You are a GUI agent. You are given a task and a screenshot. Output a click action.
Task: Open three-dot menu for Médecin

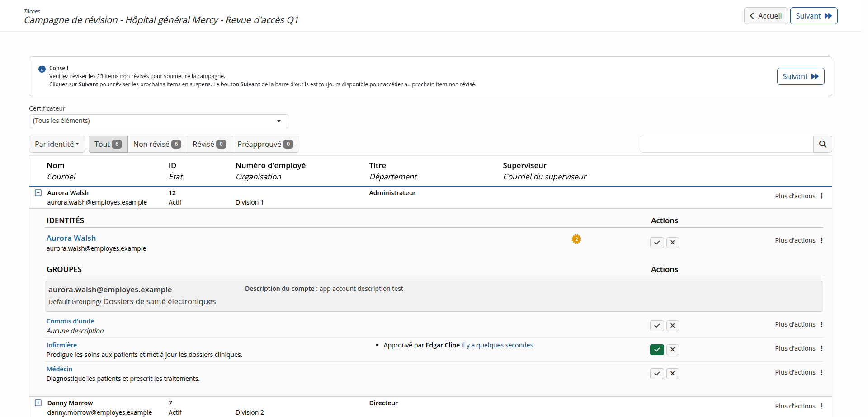tap(821, 372)
